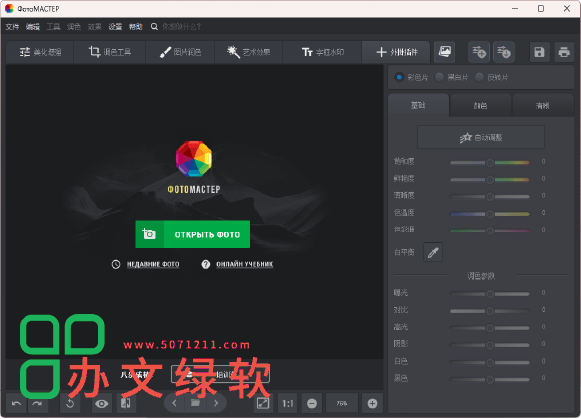Screen dimensions: 581x419
Task: Click the auto-adjust button with star icon
Action: click(x=481, y=137)
